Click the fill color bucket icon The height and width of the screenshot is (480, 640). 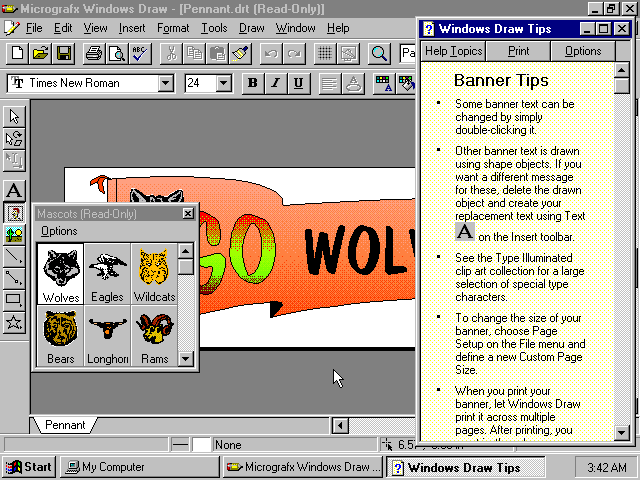tap(406, 83)
